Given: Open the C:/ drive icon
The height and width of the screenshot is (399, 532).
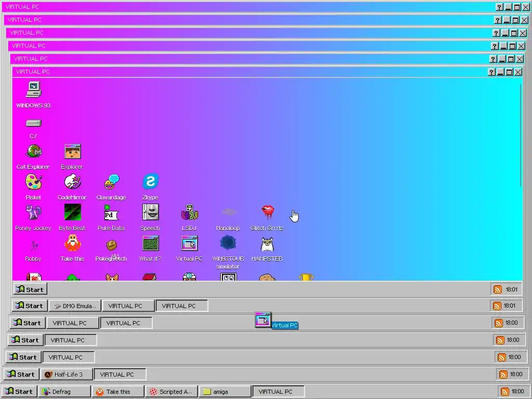Looking at the screenshot, I should coord(34,123).
